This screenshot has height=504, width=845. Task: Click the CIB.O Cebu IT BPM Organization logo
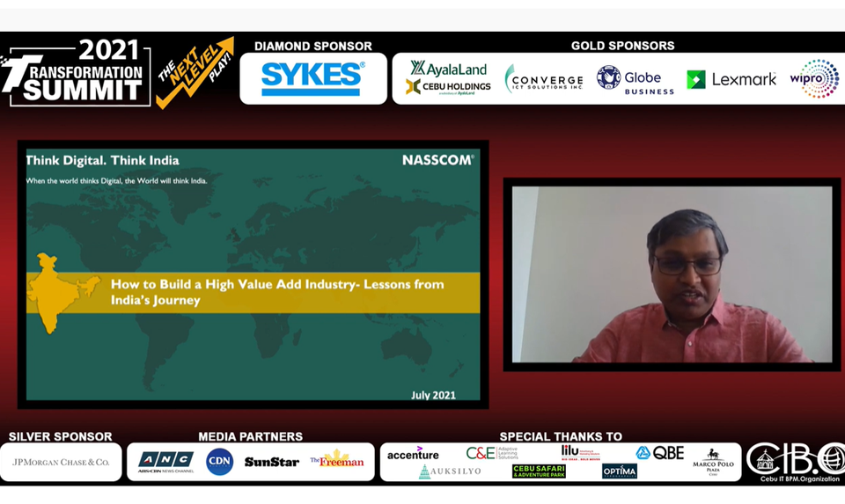pyautogui.click(x=796, y=462)
